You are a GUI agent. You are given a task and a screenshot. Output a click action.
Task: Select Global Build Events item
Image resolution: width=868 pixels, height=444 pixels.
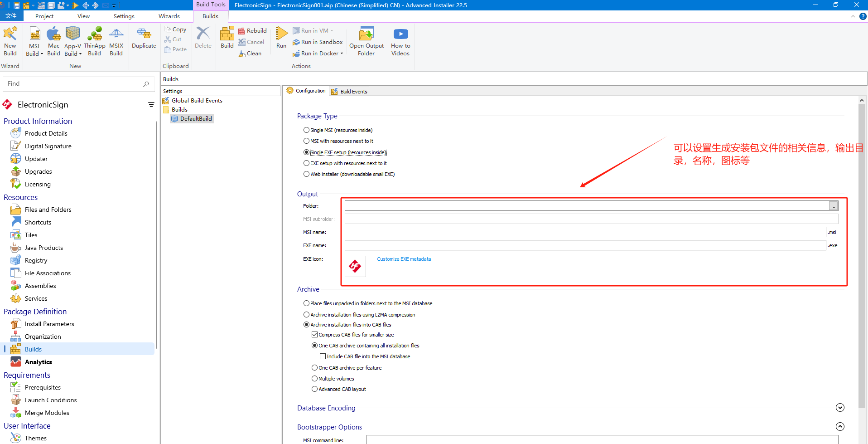193,101
